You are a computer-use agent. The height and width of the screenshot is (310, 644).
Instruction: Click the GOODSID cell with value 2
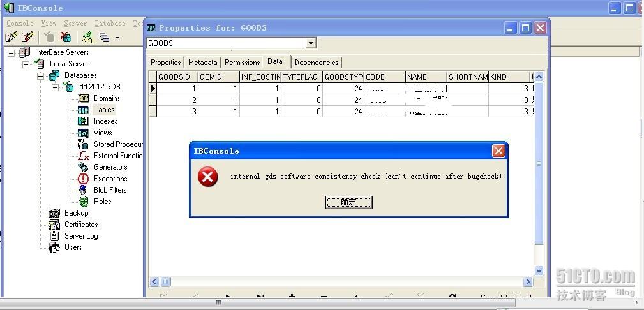[x=177, y=100]
